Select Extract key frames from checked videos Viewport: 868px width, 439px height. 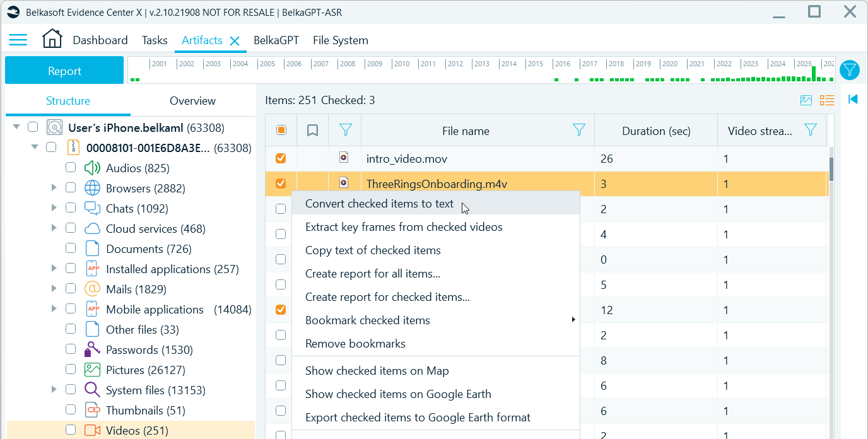[x=404, y=227]
